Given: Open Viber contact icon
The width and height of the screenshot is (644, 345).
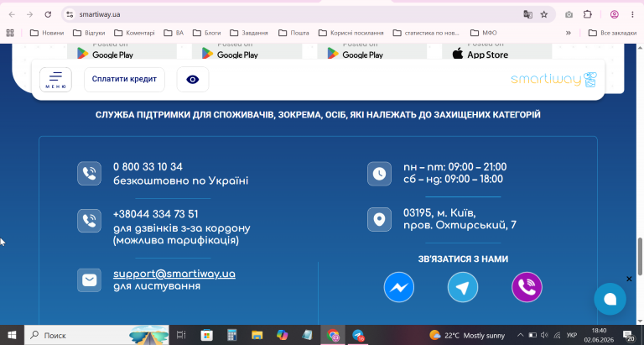Looking at the screenshot, I should coord(527,287).
